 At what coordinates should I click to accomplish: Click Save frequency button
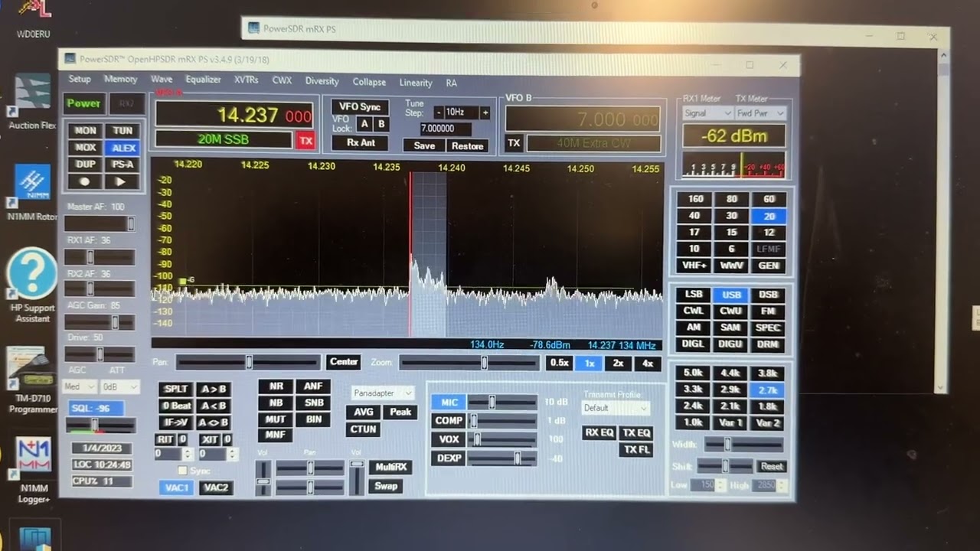[x=424, y=145]
